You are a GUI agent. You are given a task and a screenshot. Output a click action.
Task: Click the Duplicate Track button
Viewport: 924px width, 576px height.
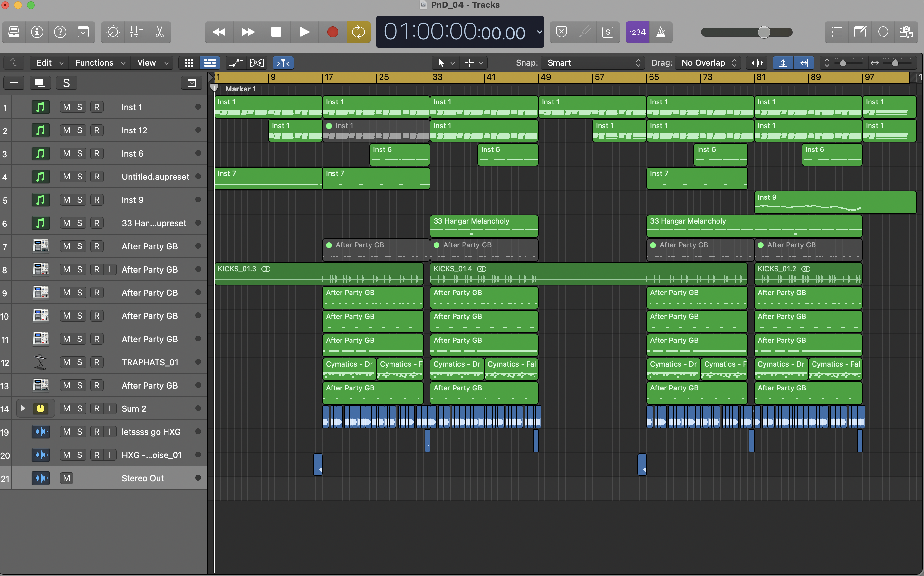point(40,83)
